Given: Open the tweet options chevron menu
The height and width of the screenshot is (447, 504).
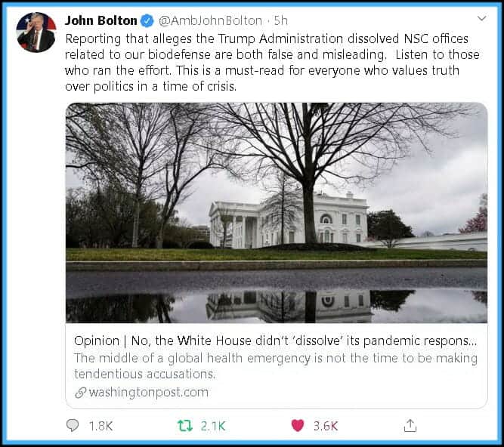Looking at the screenshot, I should coord(481,18).
